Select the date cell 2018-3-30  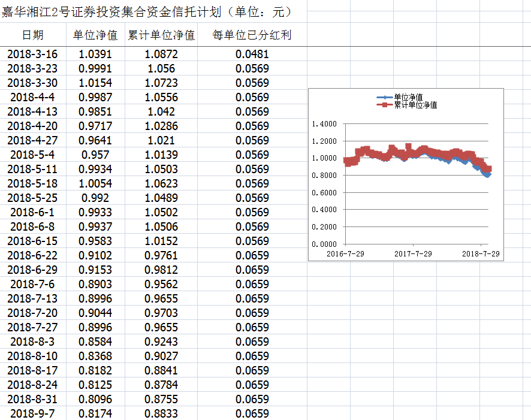(x=33, y=83)
